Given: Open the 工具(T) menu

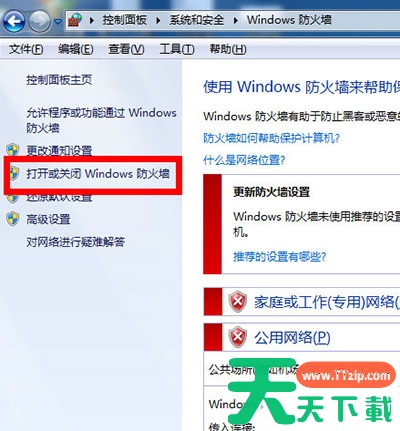Looking at the screenshot, I should tap(177, 49).
